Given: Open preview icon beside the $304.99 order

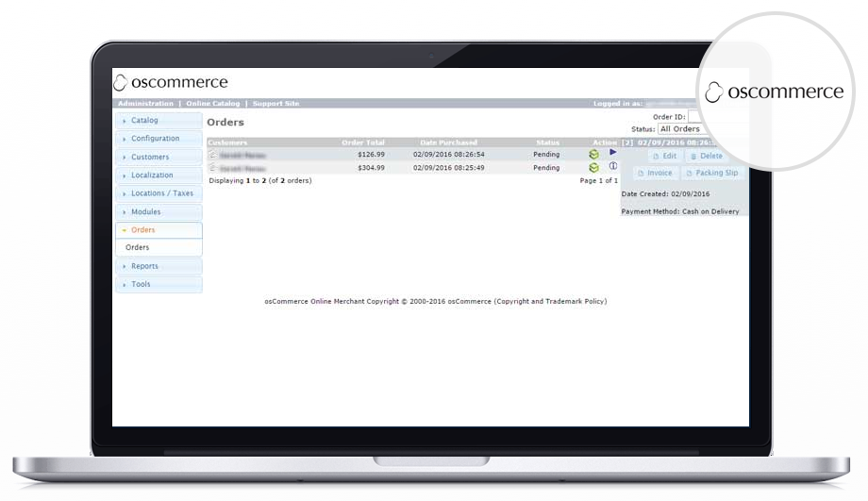Looking at the screenshot, I should [212, 167].
